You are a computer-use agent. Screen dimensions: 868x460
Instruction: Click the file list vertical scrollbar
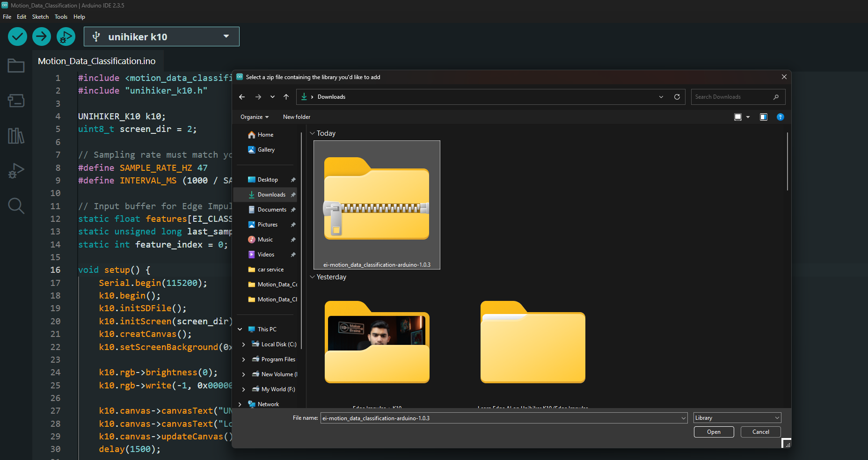(788, 161)
